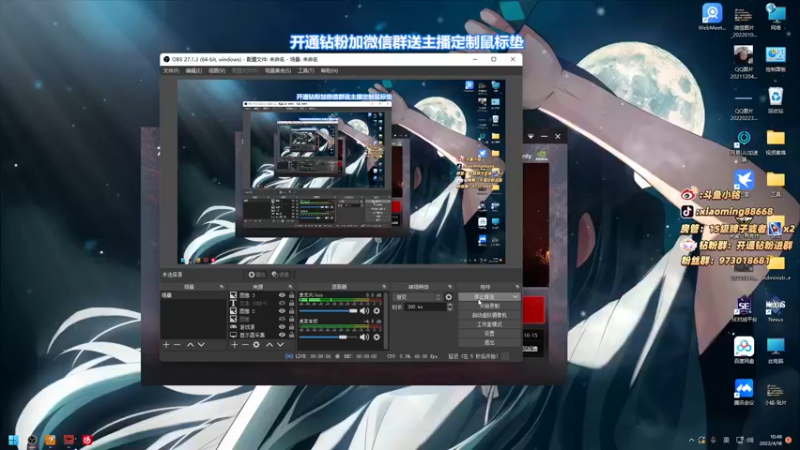Mute the 桌面音频 channel speaker icon
This screenshot has width=800, height=450.
click(x=364, y=337)
